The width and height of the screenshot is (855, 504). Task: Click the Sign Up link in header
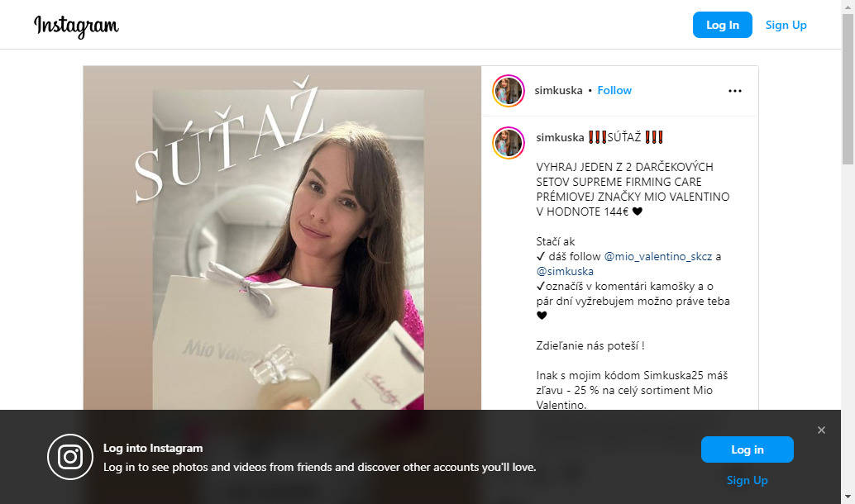coord(786,25)
